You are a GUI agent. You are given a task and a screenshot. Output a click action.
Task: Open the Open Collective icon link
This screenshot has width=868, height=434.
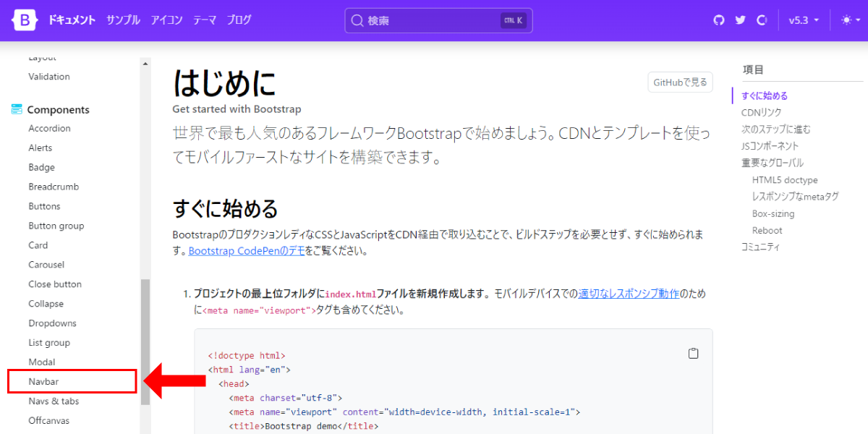click(x=761, y=20)
